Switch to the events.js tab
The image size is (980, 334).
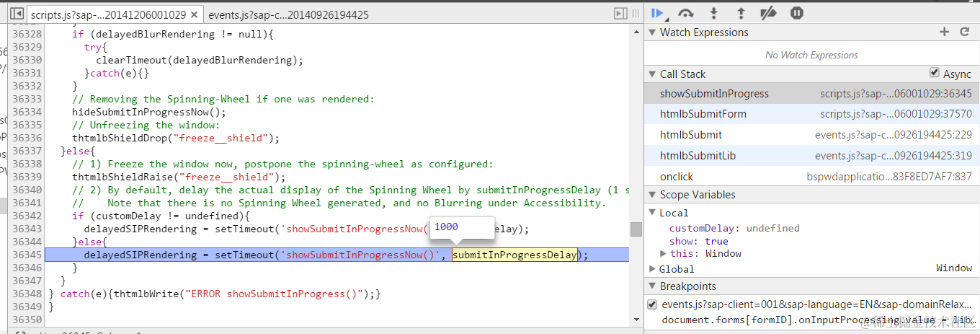coord(288,14)
